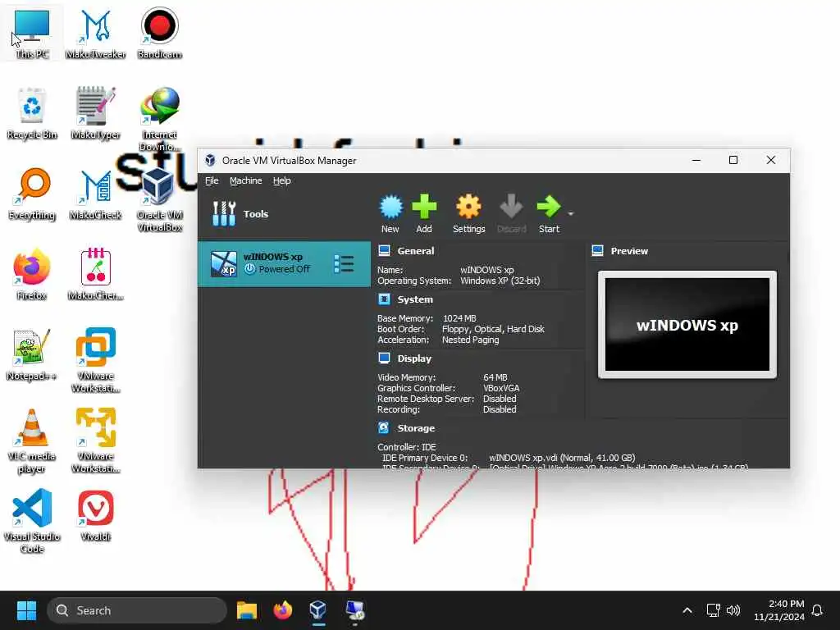Click 'Windows XP (32-bit)' operating system value
Viewport: 840px width, 630px height.
pos(500,281)
